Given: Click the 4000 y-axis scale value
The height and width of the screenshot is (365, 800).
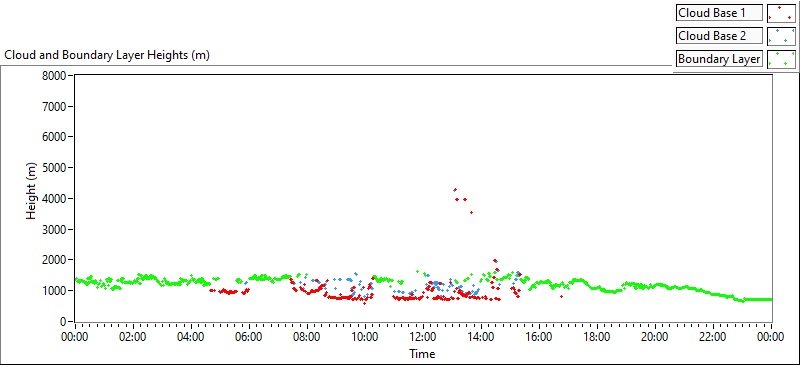Looking at the screenshot, I should point(54,199).
